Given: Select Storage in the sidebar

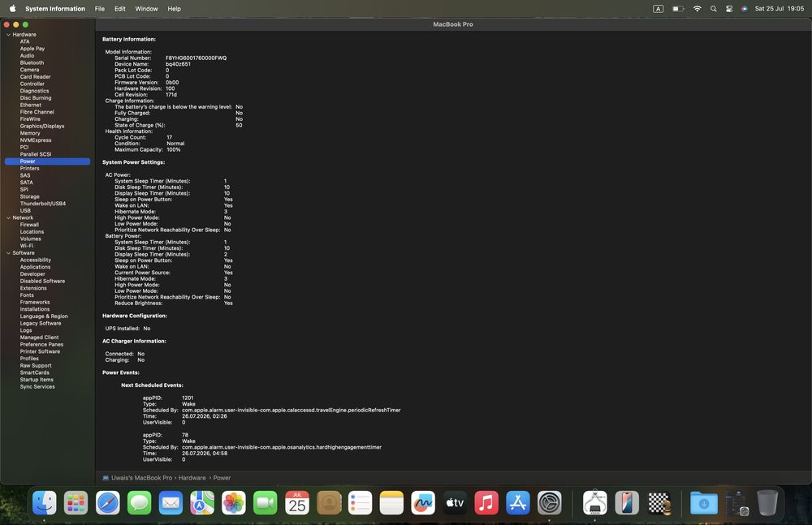Looking at the screenshot, I should tap(29, 196).
